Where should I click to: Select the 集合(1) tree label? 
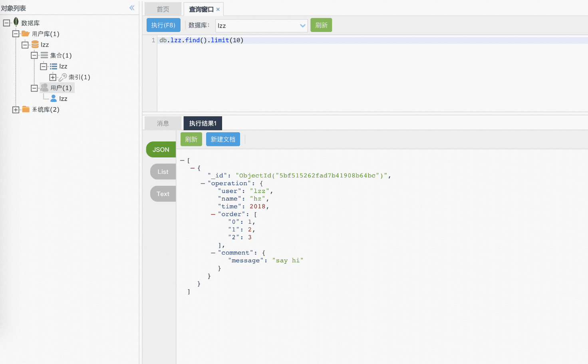[x=61, y=56]
